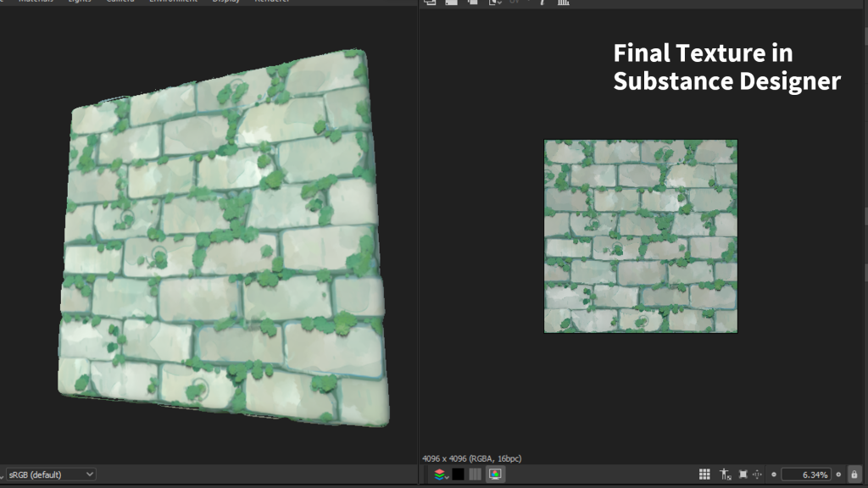Toggle the lock icon beside zoom

854,474
